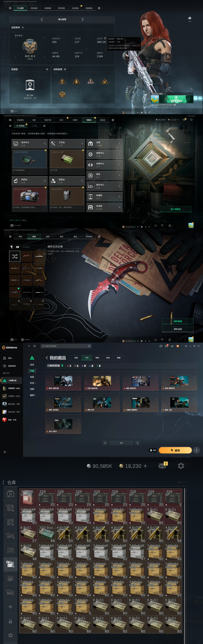Click the swap icon next to 当前赛季
203x644 pixels.
point(23,27)
